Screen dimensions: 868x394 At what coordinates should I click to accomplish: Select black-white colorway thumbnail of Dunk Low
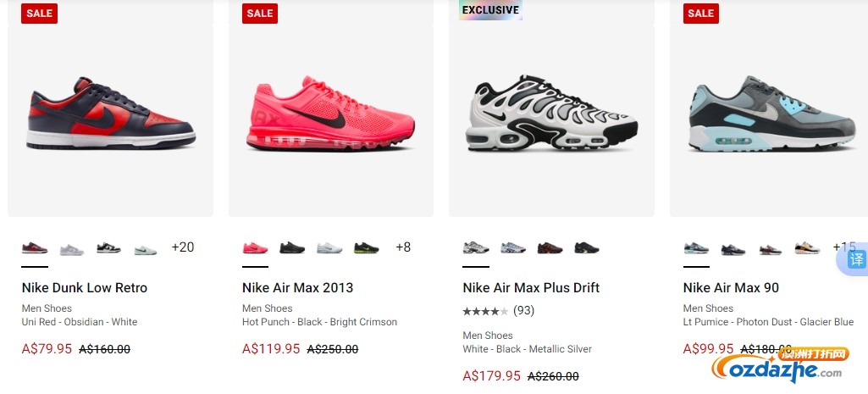click(108, 247)
